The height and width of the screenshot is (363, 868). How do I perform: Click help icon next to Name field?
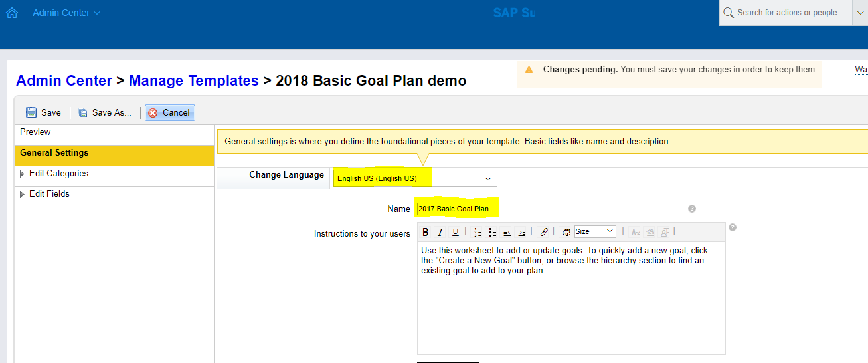coord(692,209)
